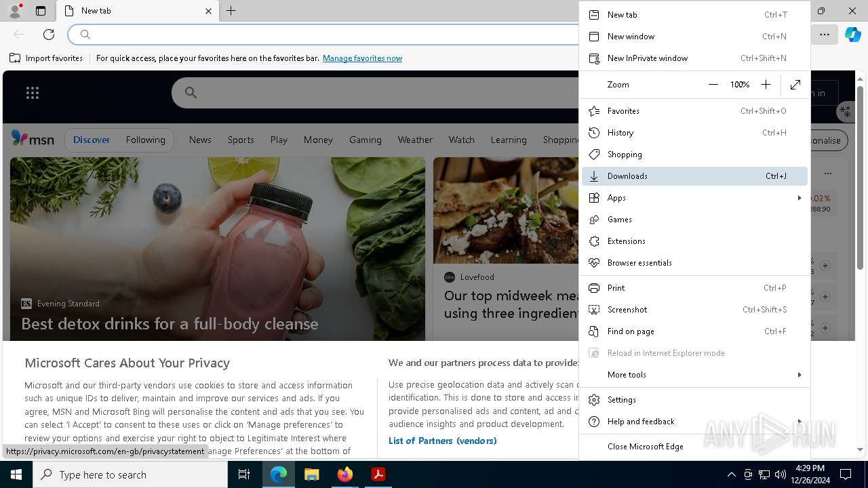Select the Following tab
Image resolution: width=868 pixels, height=488 pixels.
145,140
